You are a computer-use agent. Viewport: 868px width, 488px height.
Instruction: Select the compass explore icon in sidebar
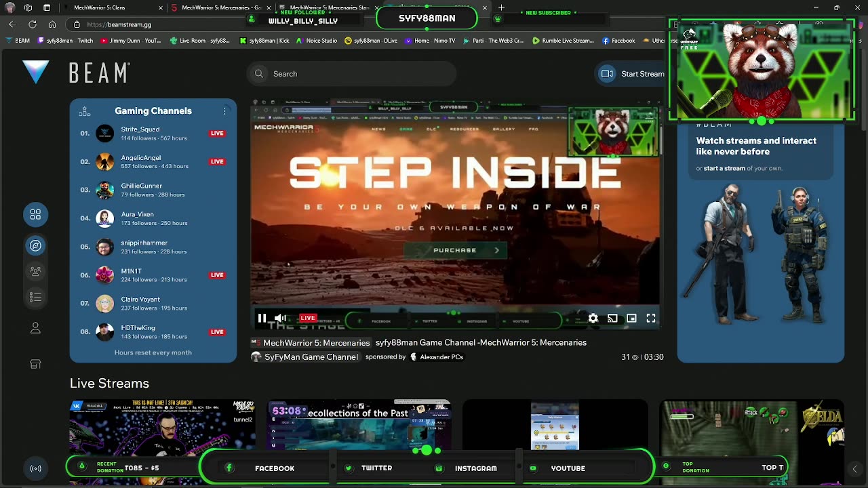pos(35,245)
